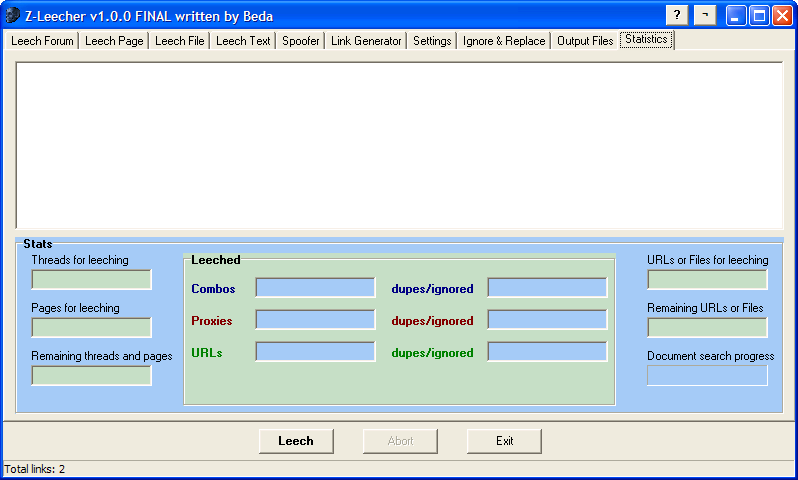Click the help question mark title bar button

677,15
